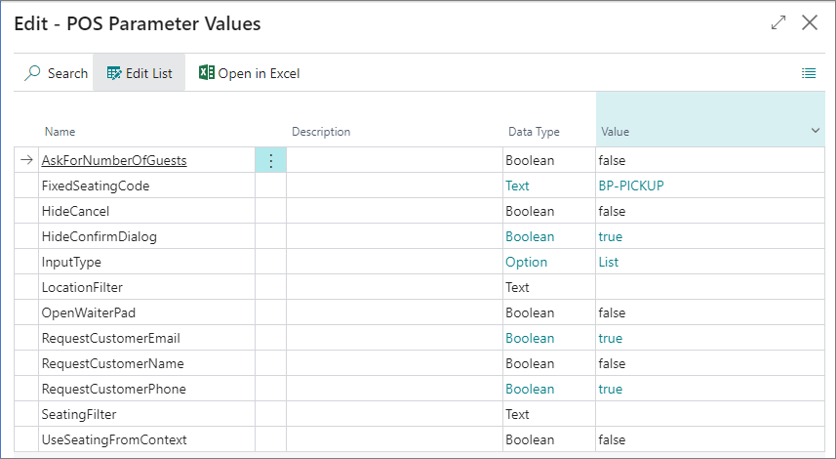This screenshot has height=459, width=836.
Task: Click the Text data type of LocationFilter
Action: click(x=517, y=287)
